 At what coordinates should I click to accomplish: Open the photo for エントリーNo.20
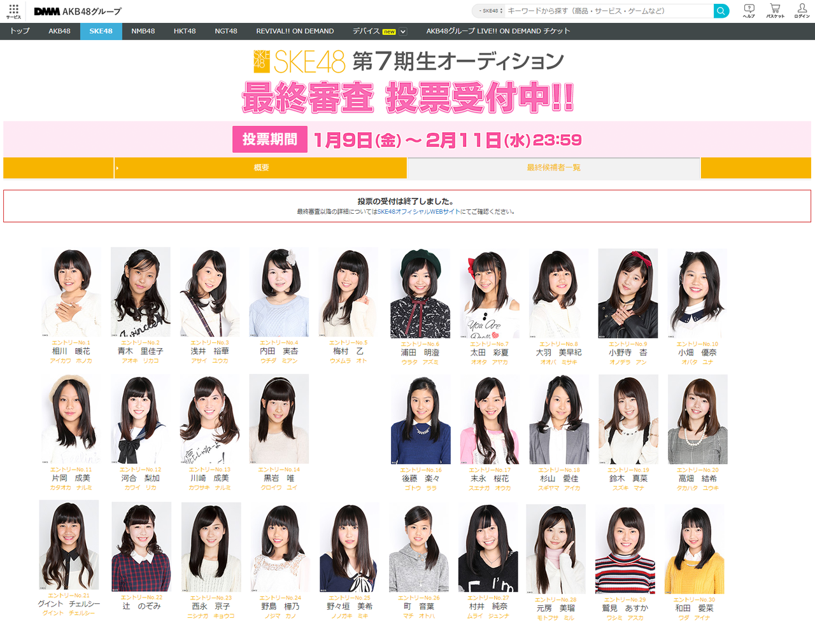point(698,419)
